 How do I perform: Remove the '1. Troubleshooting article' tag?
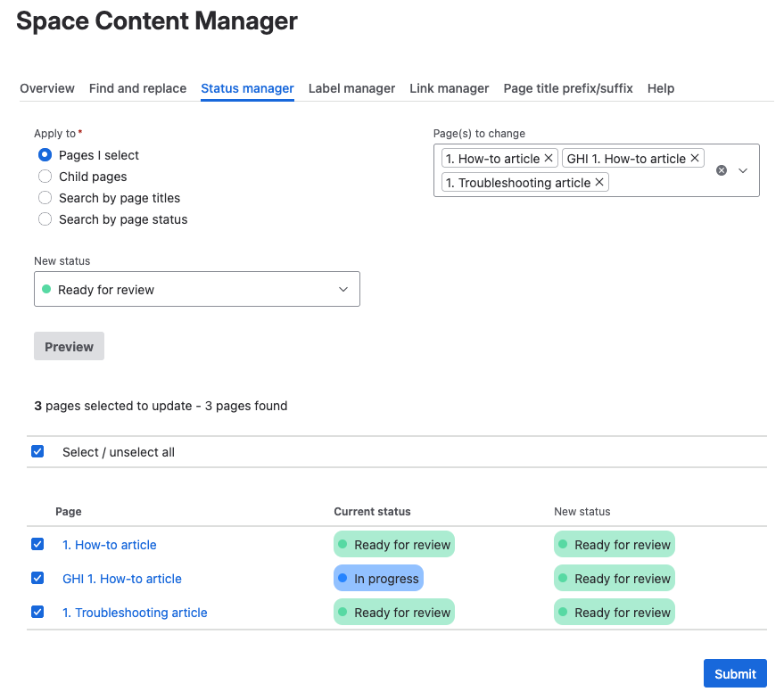click(x=599, y=183)
